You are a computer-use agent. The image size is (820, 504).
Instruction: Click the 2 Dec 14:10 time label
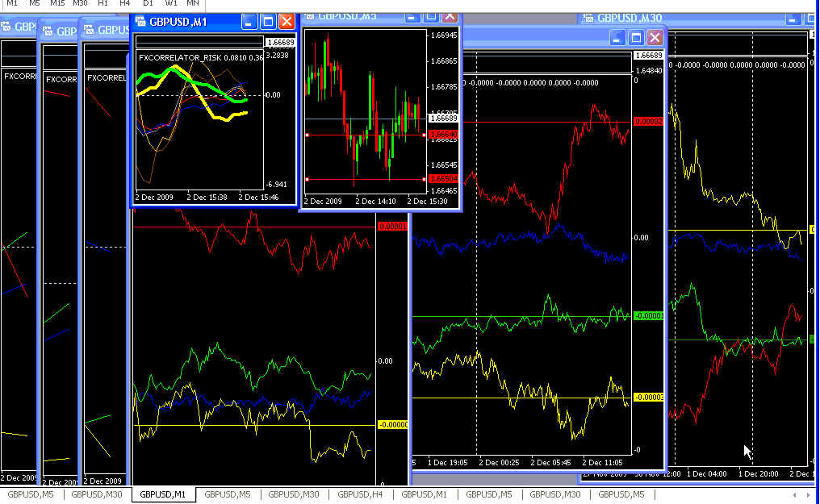pyautogui.click(x=375, y=201)
